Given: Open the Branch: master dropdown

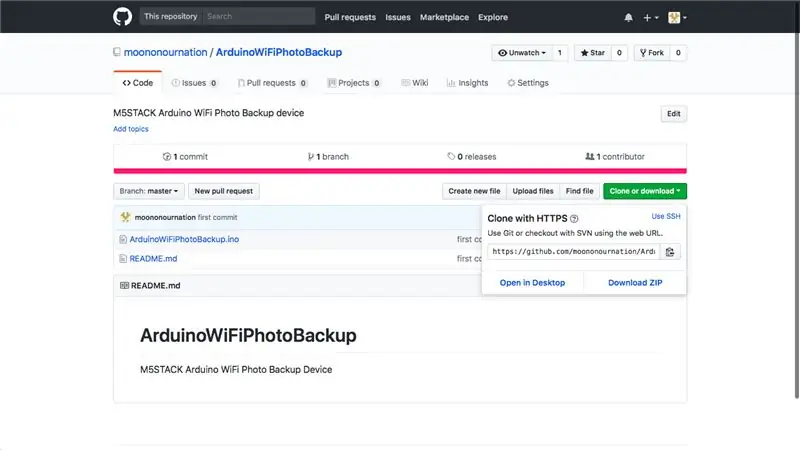Looking at the screenshot, I should (148, 191).
